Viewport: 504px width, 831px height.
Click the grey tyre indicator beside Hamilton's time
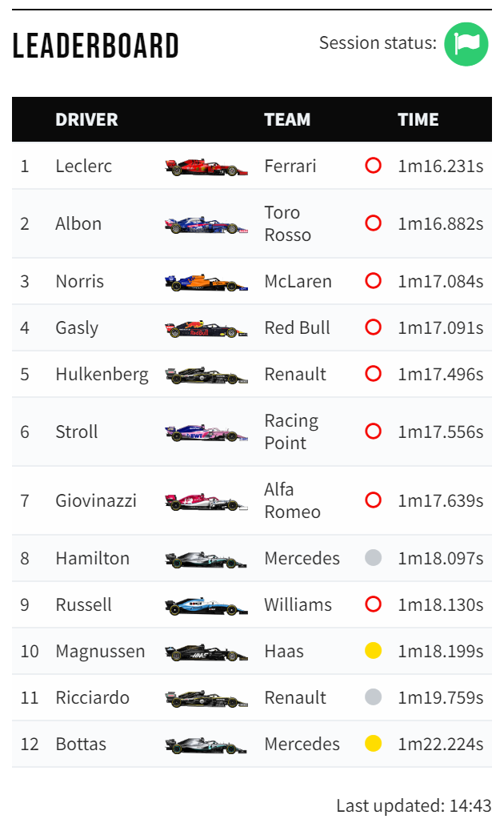[374, 557]
